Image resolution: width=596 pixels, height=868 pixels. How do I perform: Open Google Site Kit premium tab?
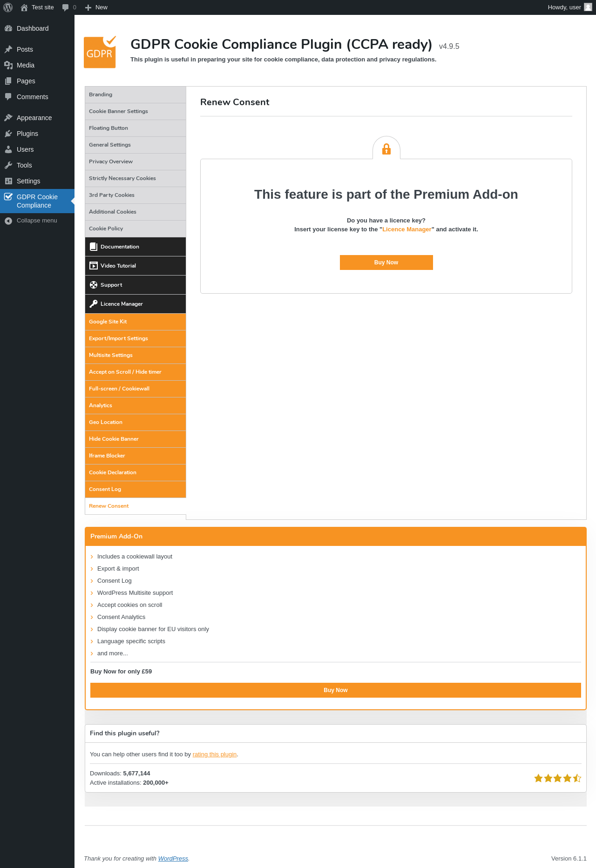[135, 322]
